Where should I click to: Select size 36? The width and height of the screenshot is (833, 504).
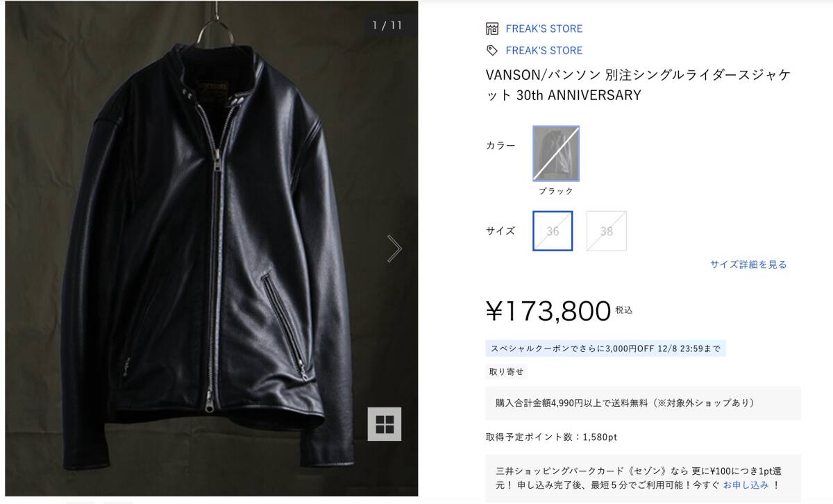tap(552, 231)
